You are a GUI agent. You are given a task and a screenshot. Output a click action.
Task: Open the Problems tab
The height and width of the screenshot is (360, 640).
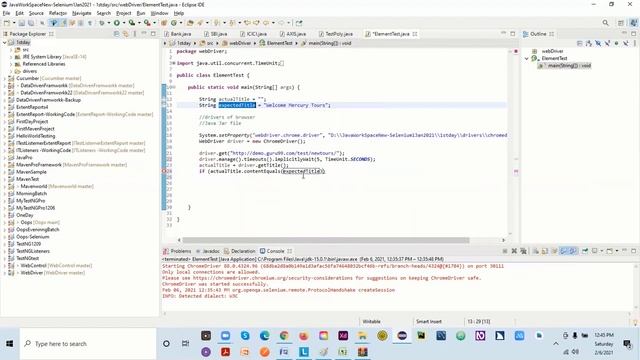[x=177, y=251]
